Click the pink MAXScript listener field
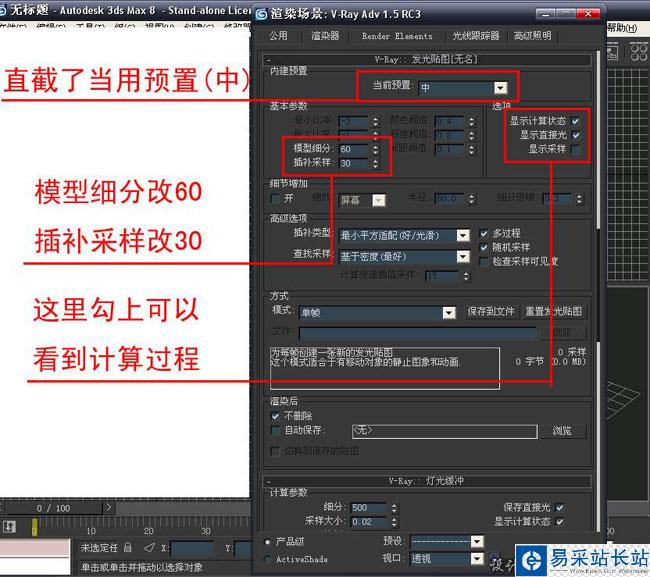This screenshot has height=577, width=650. (34, 547)
